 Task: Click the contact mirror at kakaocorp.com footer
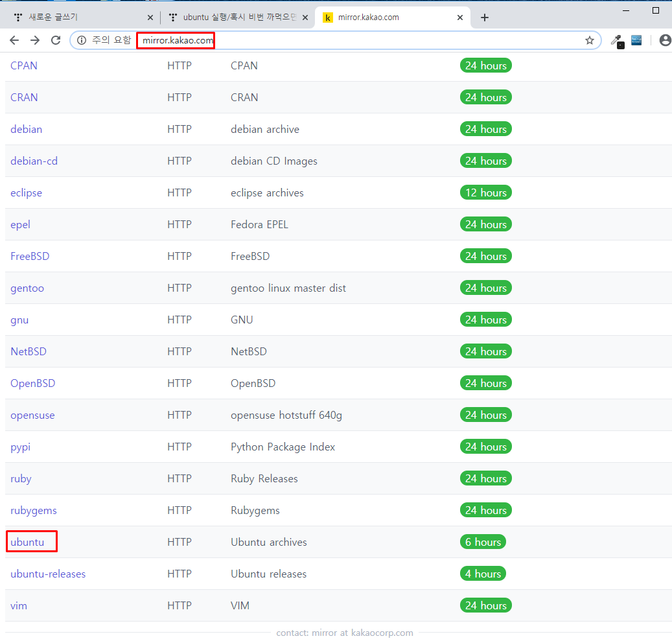[x=345, y=633]
